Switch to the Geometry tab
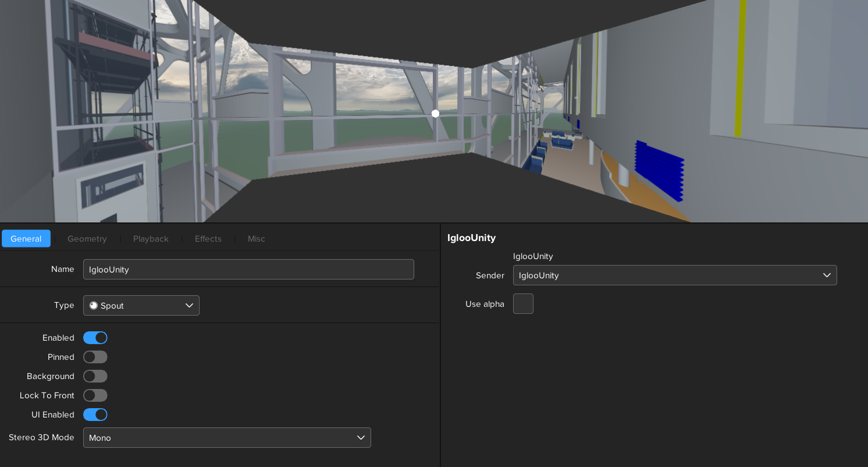The image size is (868, 467). 87,239
